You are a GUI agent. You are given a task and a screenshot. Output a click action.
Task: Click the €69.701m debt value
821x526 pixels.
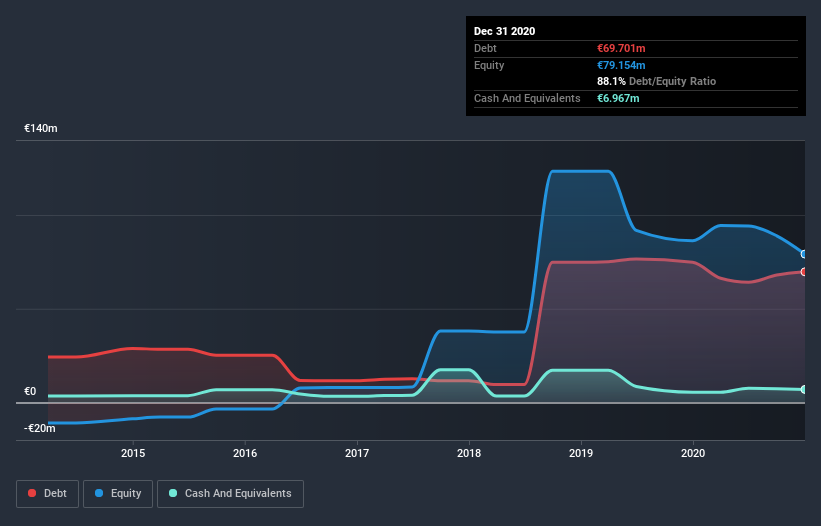point(622,49)
